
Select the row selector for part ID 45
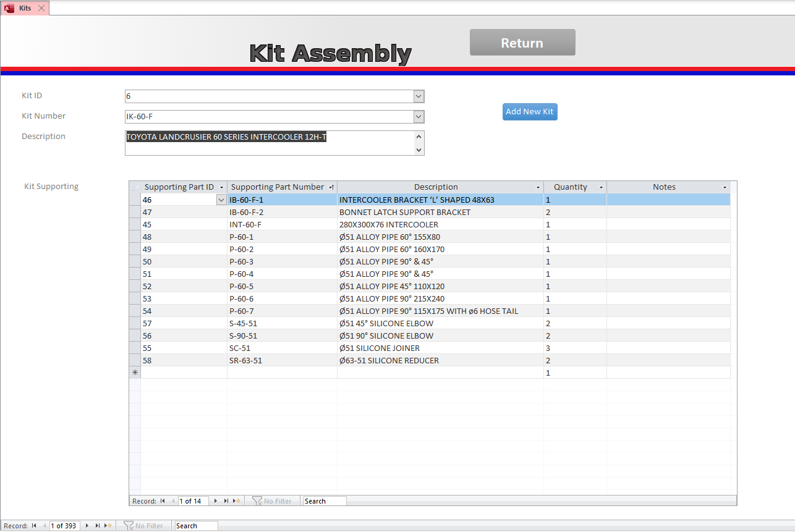point(135,224)
